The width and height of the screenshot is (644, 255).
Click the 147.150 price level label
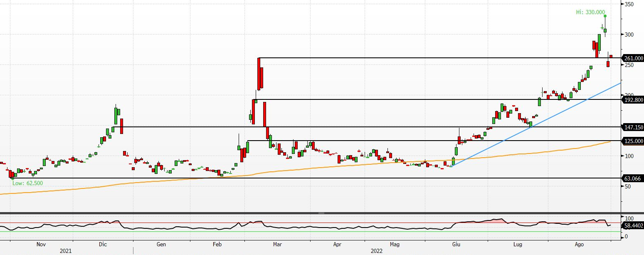click(x=633, y=127)
